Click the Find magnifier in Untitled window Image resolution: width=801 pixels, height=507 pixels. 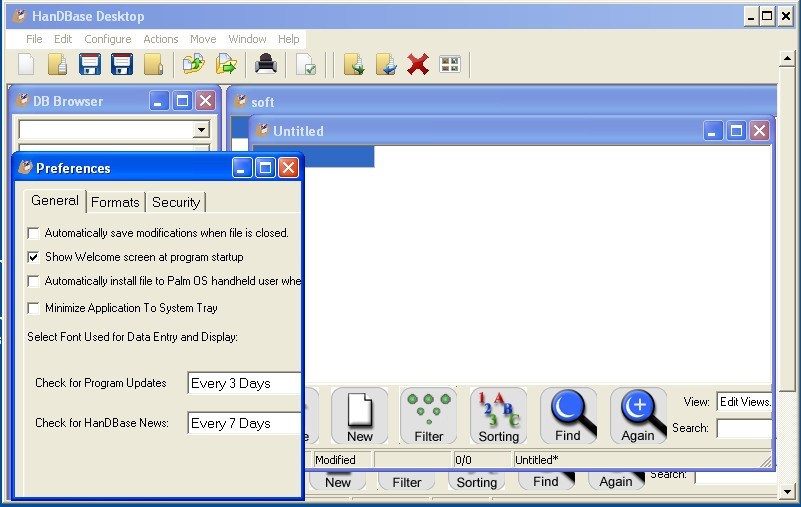click(x=568, y=416)
